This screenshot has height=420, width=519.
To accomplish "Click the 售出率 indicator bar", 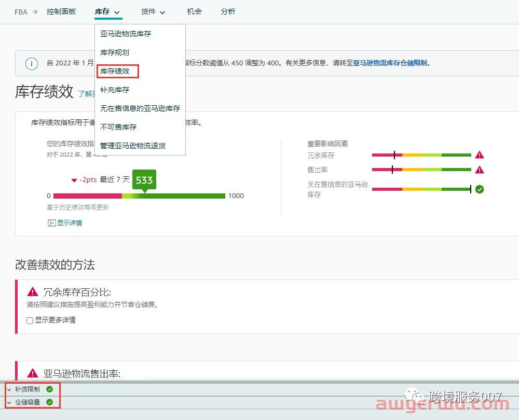I will tap(421, 170).
